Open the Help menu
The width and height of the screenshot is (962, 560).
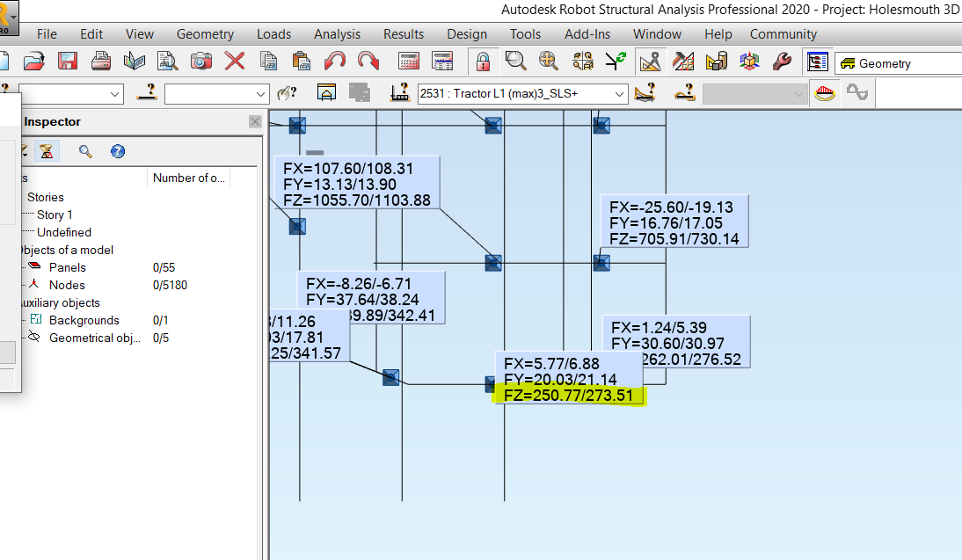(x=718, y=34)
